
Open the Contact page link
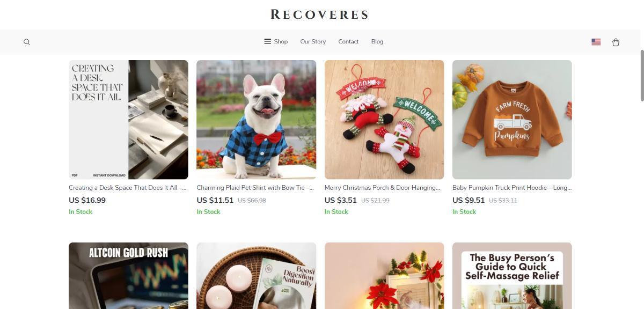click(348, 41)
